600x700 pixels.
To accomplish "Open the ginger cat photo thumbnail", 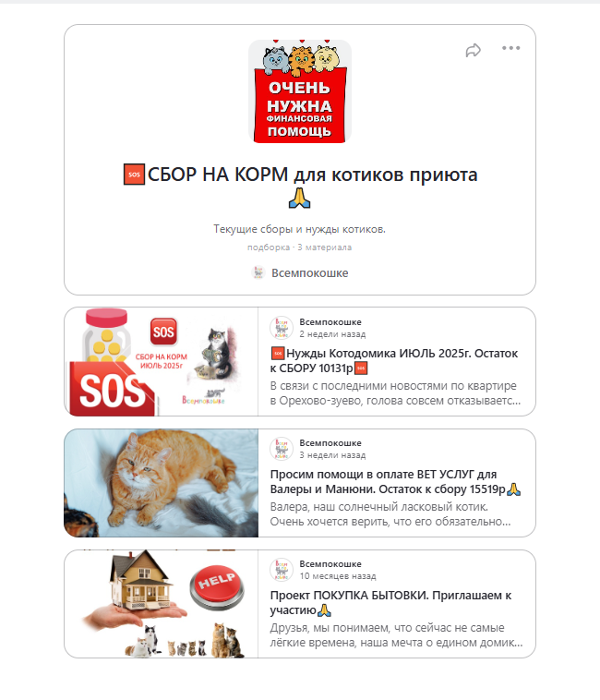I will click(161, 483).
